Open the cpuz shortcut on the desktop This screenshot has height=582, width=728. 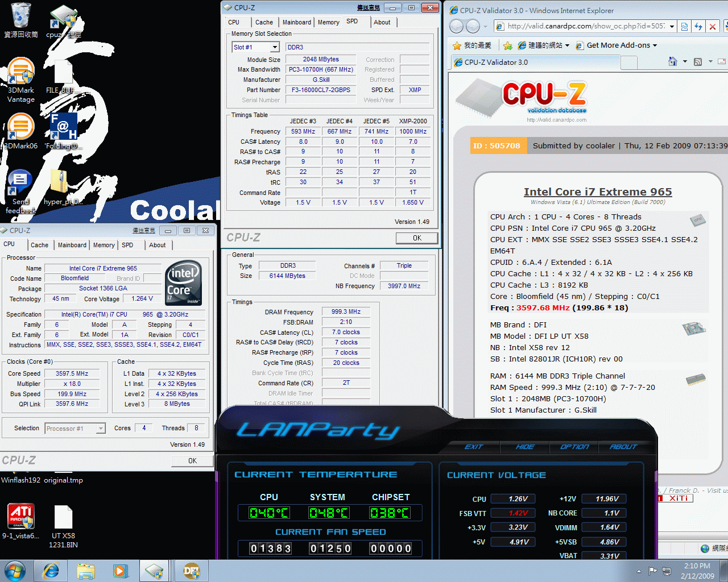(63, 20)
